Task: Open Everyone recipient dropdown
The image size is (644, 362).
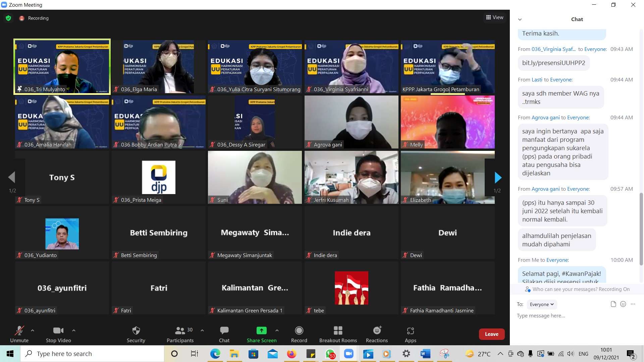Action: [x=541, y=304]
